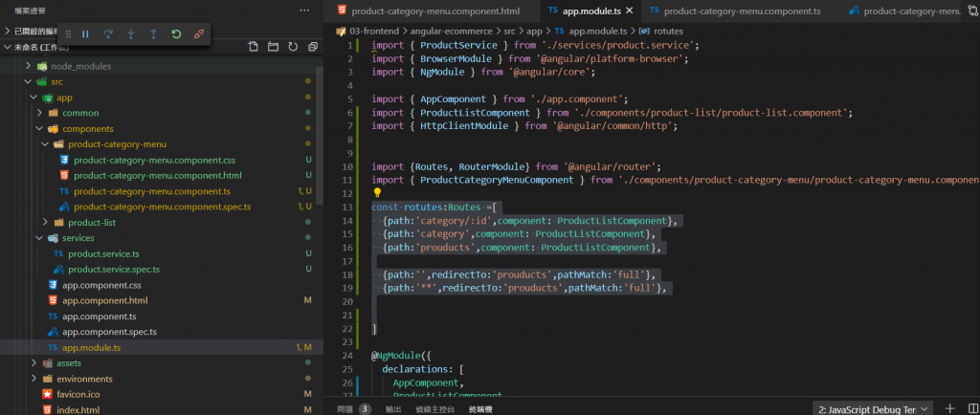Disconnect the debugger with the red plug icon
Image resolution: width=980 pixels, height=415 pixels.
click(199, 33)
